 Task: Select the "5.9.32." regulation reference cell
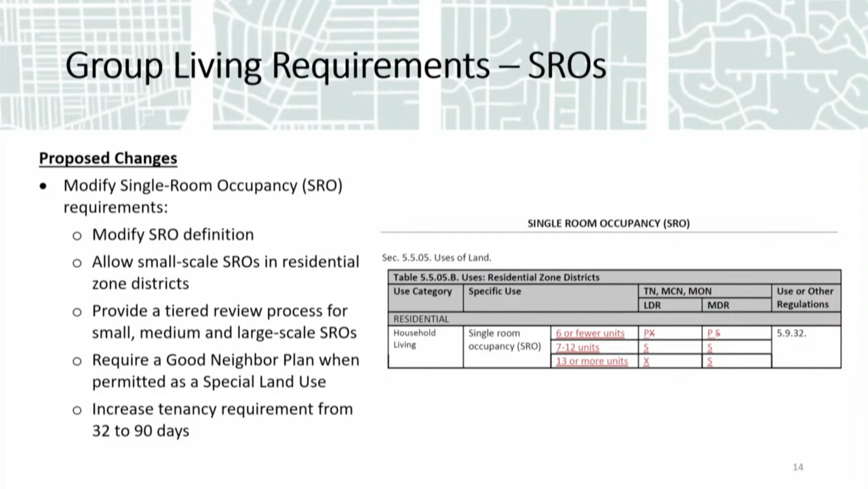coord(791,333)
